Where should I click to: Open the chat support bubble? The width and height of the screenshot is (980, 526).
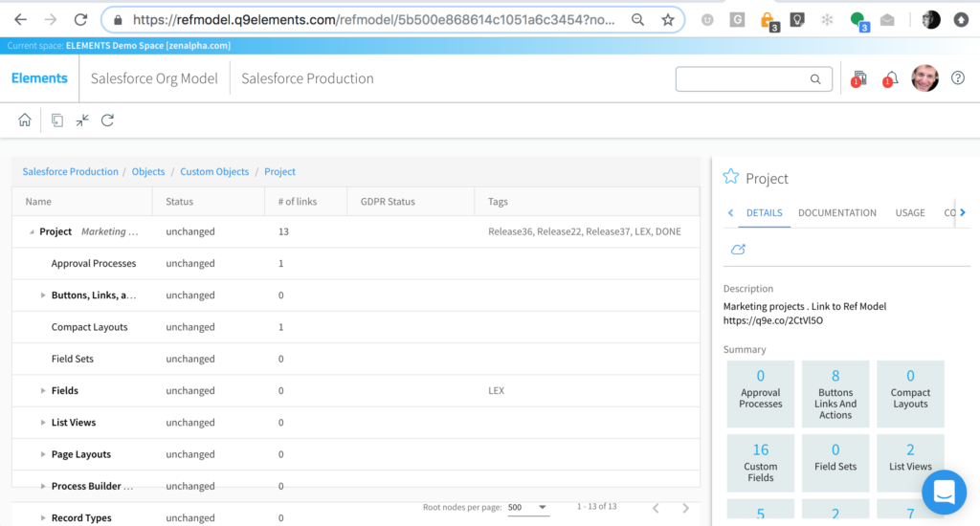[x=944, y=493]
